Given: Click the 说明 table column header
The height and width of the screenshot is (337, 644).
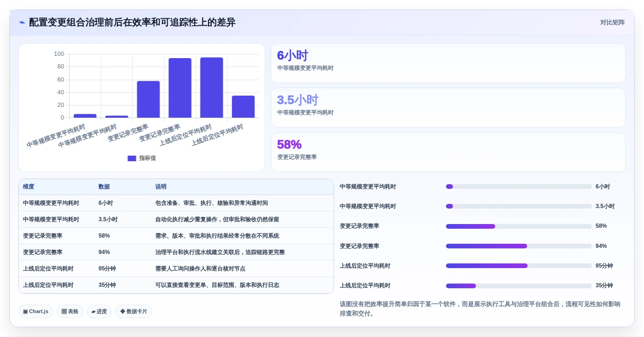Looking at the screenshot, I should click(x=161, y=187).
